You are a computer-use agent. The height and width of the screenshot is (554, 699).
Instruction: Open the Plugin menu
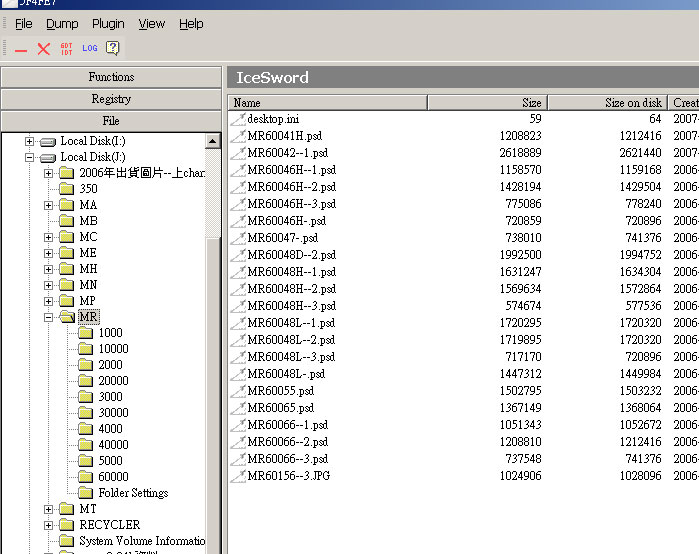[108, 23]
